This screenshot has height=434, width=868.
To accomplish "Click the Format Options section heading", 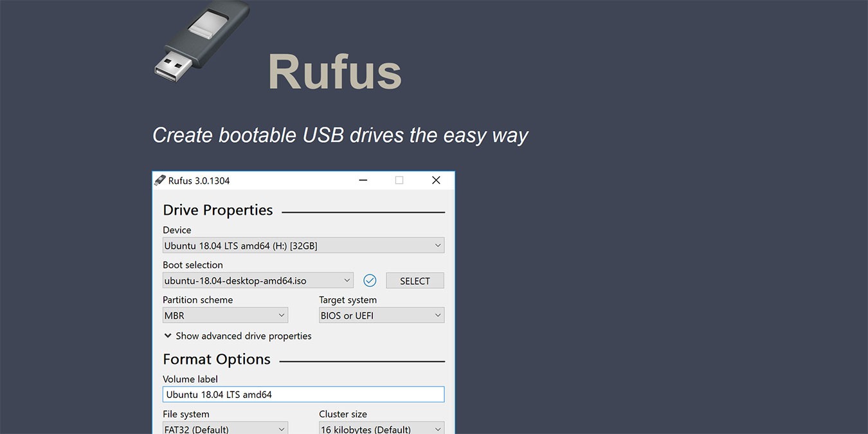I will pyautogui.click(x=216, y=359).
